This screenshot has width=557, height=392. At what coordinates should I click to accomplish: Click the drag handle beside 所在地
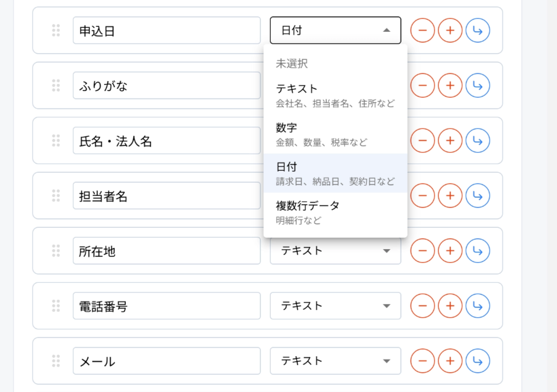click(x=55, y=251)
